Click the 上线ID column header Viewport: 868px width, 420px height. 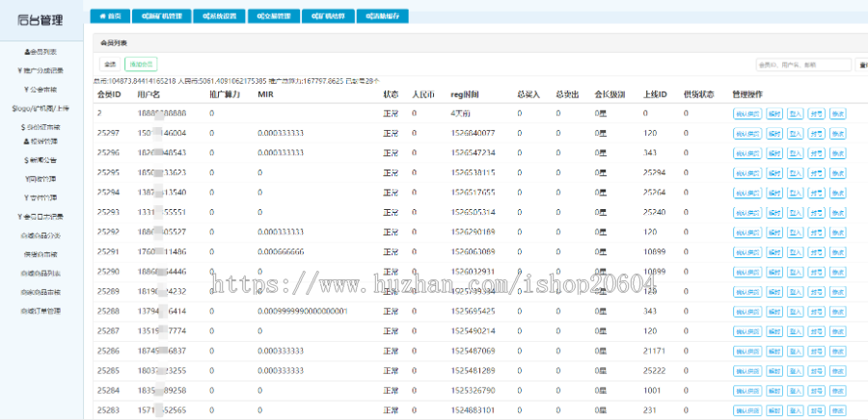coord(655,94)
